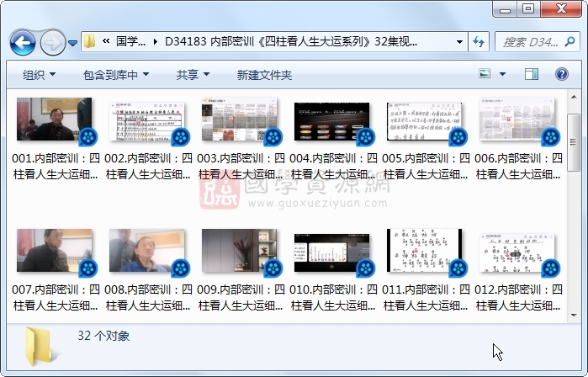Viewport: 588px width, 377px height.
Task: Create a folder with 新建文件夹
Action: point(264,75)
